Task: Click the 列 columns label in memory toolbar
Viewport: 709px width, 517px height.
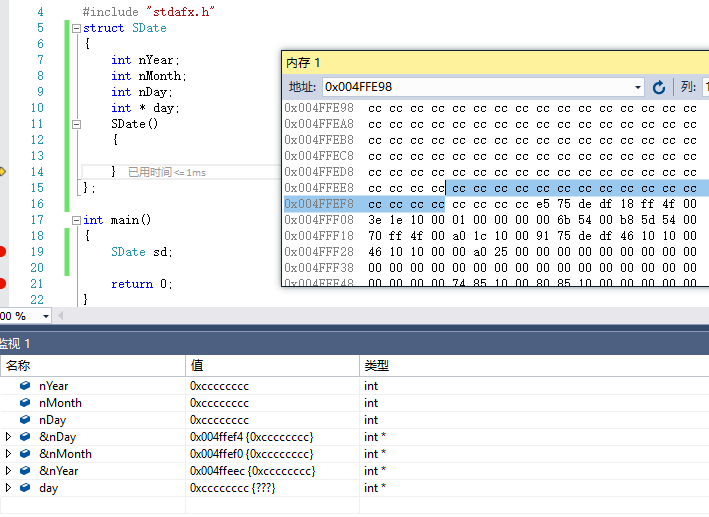Action: click(688, 87)
